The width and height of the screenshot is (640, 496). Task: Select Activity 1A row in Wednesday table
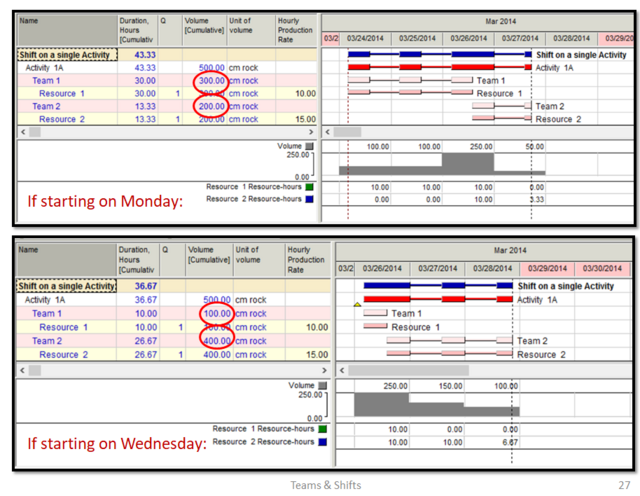(173, 300)
